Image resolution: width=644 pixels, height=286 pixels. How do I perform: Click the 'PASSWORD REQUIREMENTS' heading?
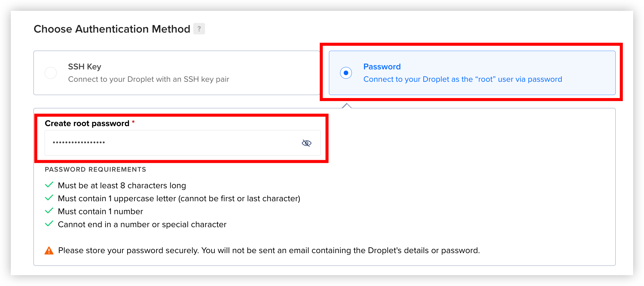pyautogui.click(x=95, y=170)
